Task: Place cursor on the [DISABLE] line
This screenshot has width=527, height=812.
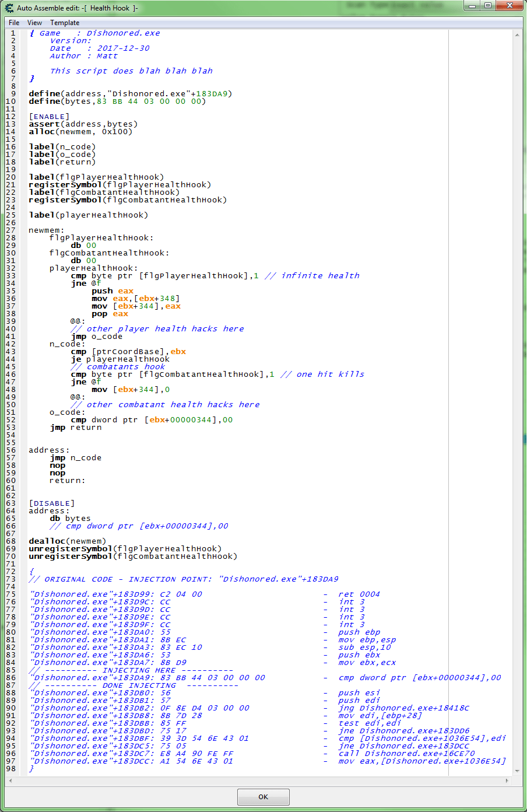Action: 52,503
